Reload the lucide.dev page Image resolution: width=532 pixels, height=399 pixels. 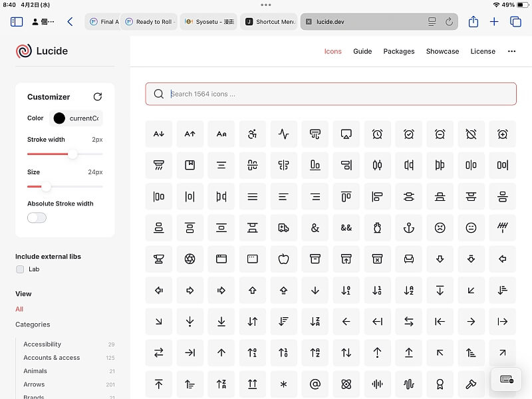(449, 22)
